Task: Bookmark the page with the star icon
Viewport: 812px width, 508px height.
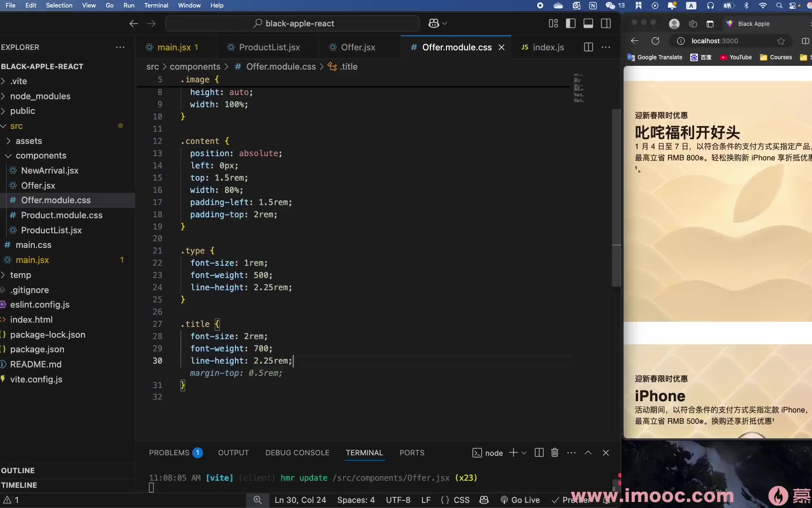Action: pos(781,41)
